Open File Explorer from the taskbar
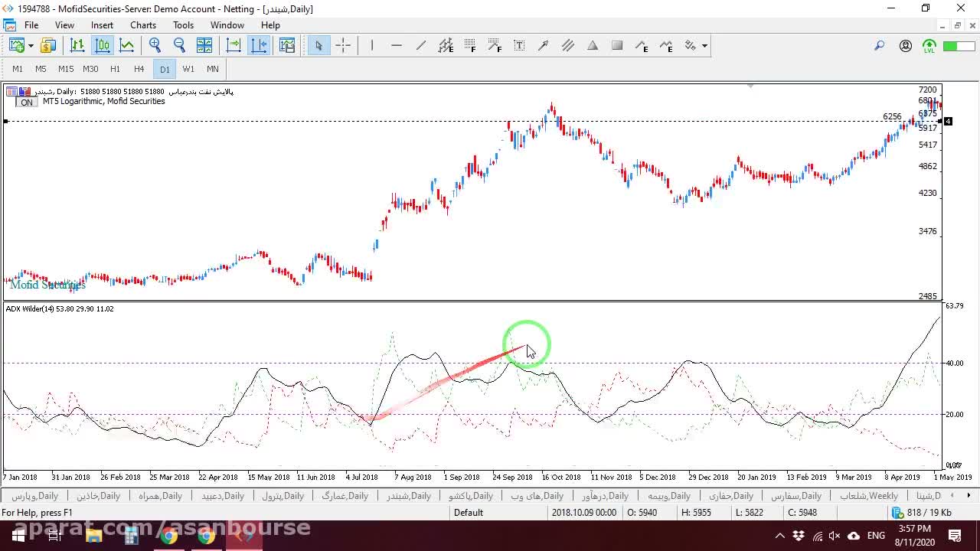The image size is (980, 551). (x=93, y=535)
